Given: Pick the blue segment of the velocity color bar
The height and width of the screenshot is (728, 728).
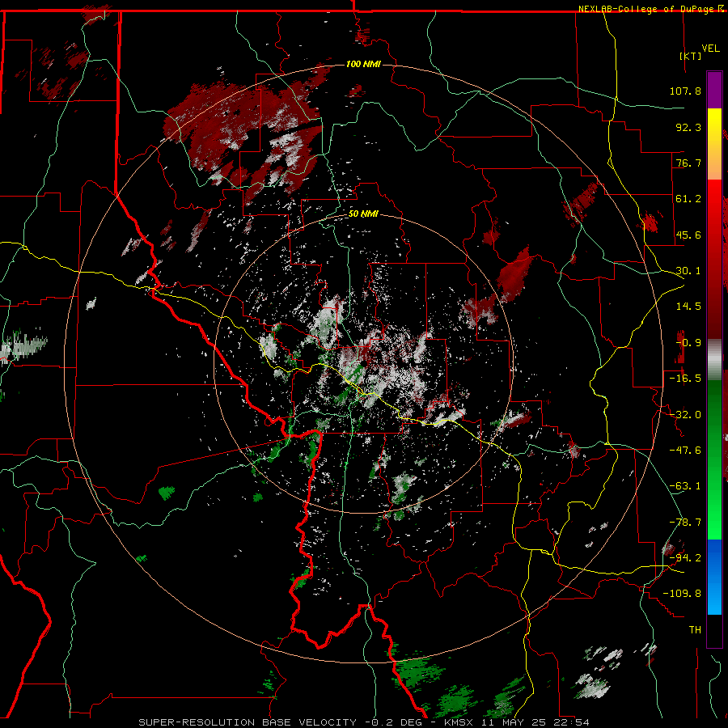Looking at the screenshot, I should click(714, 577).
